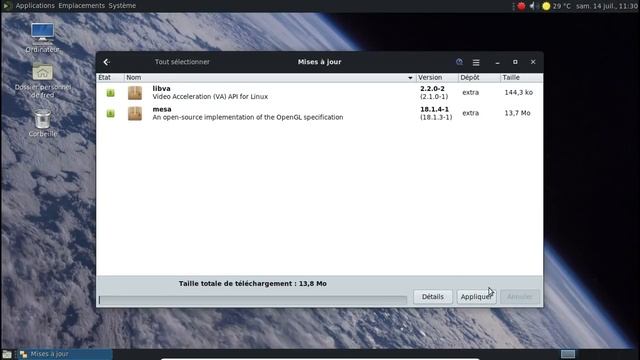
Task: Click the 29 °C temperature readout
Action: point(562,6)
